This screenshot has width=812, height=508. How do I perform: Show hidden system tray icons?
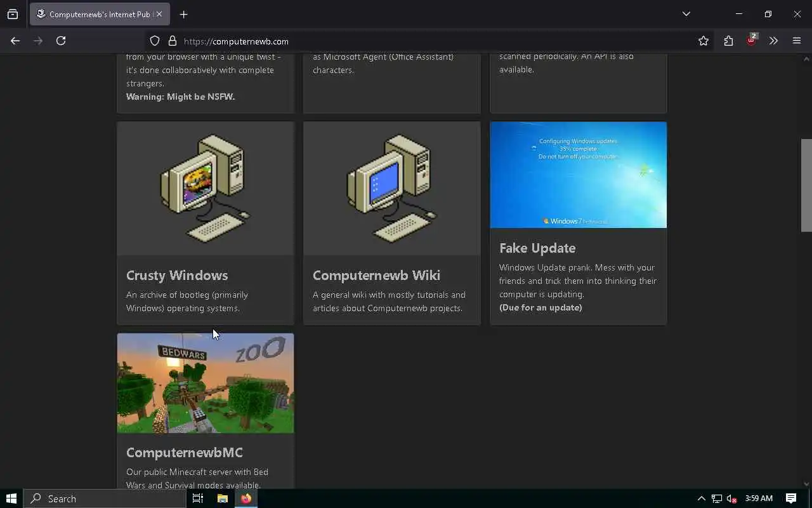pos(701,498)
